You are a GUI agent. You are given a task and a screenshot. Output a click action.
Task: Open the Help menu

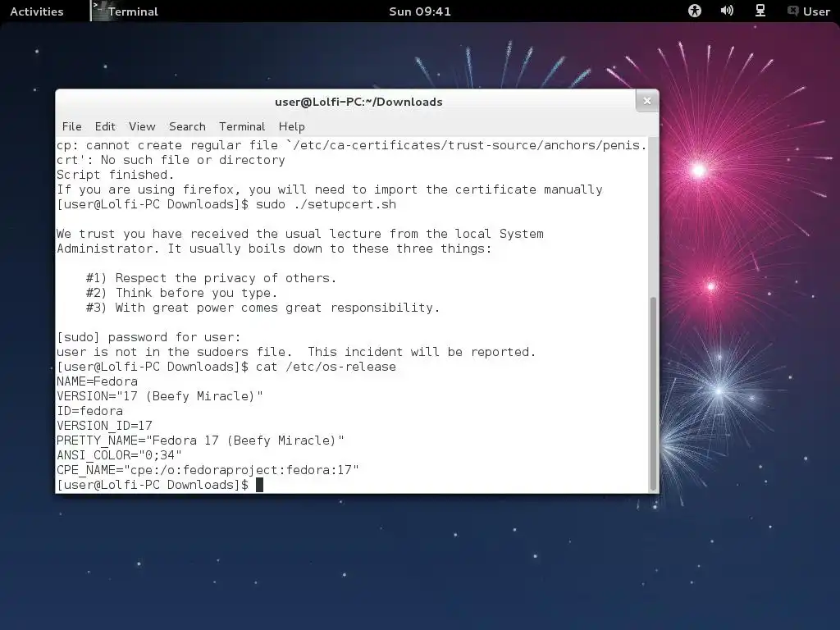(291, 126)
